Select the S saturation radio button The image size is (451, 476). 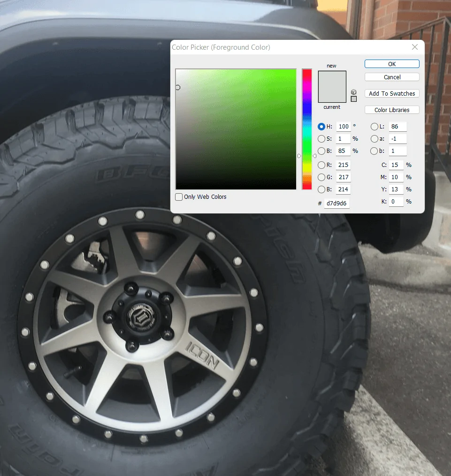pos(321,139)
